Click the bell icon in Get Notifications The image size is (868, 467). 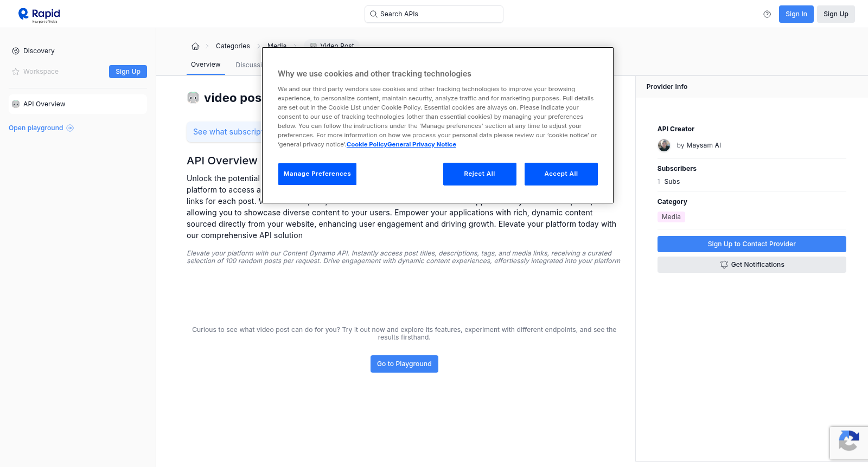click(x=724, y=265)
